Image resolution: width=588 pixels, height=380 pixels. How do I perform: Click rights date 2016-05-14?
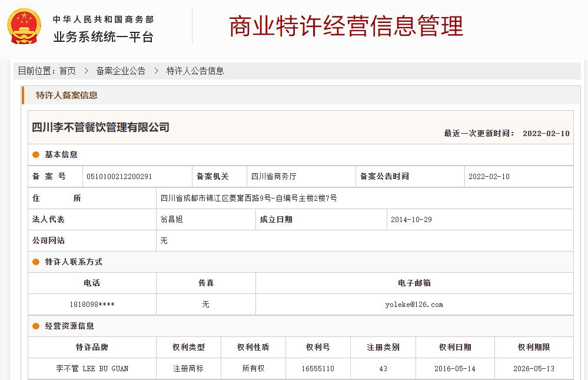455,369
